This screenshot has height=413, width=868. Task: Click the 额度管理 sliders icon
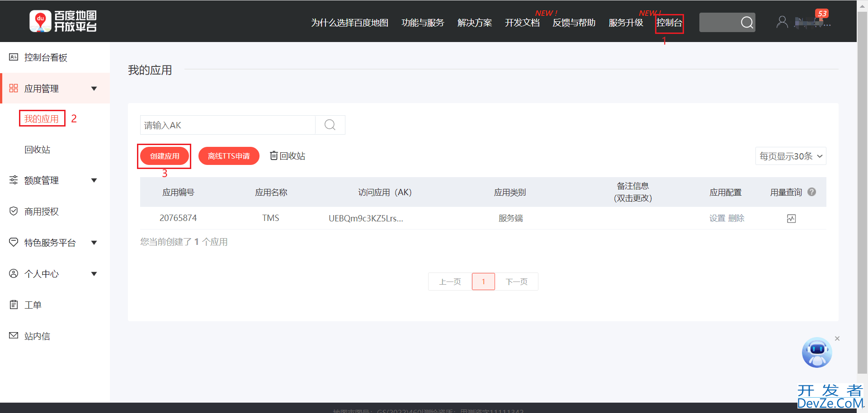coord(14,180)
